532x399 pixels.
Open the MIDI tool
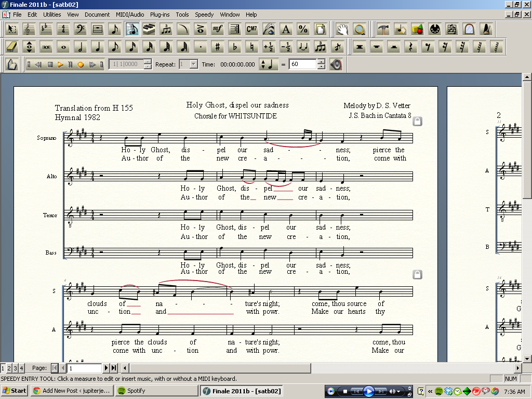[435, 29]
